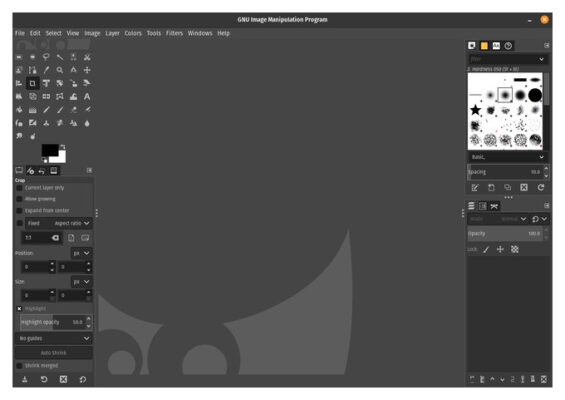565x400 pixels.
Task: Refresh the brushes list
Action: 540,187
